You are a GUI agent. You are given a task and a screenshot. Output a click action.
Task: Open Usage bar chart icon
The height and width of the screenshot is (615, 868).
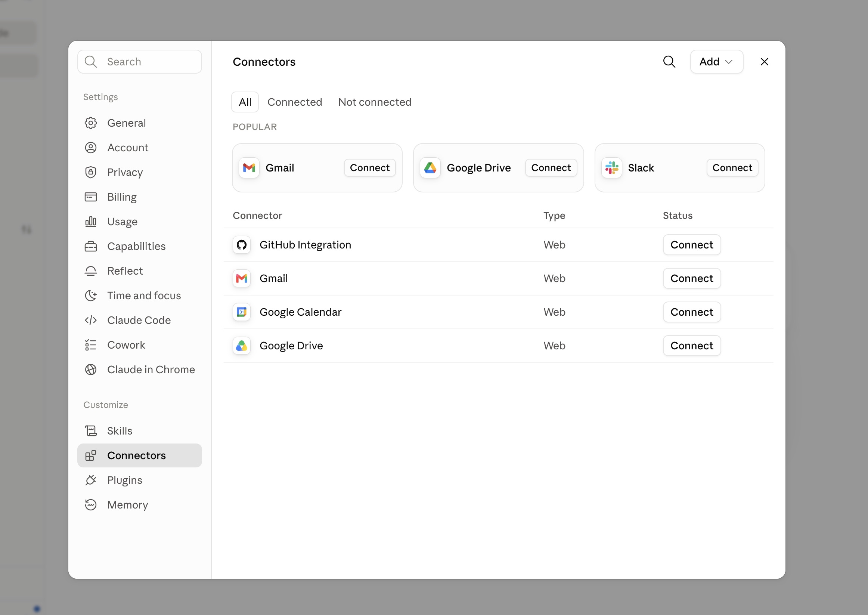[91, 222]
